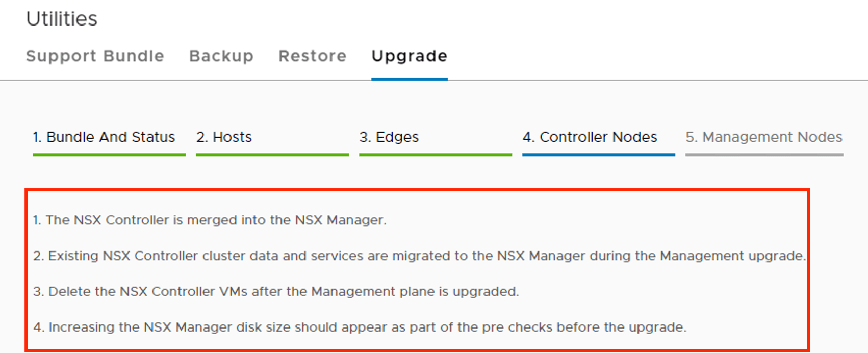Click the note about Controller merged into Manager

[x=210, y=220]
